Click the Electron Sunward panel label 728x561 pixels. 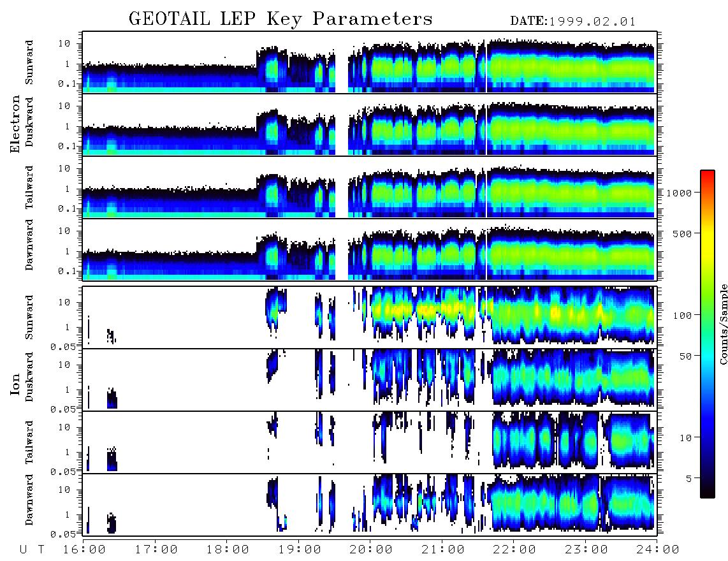pyautogui.click(x=29, y=62)
